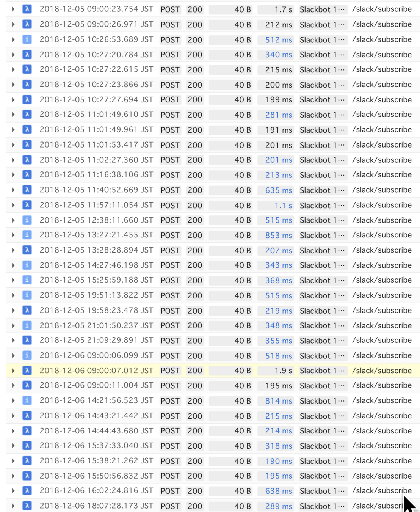The width and height of the screenshot is (420, 512).
Task: Click info icon on 10:26:53.689 row
Action: pyautogui.click(x=27, y=39)
